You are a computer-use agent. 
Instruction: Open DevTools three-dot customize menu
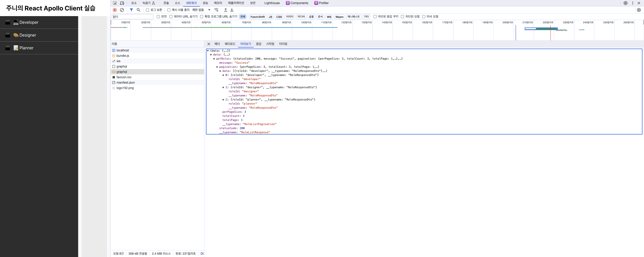pos(633,3)
